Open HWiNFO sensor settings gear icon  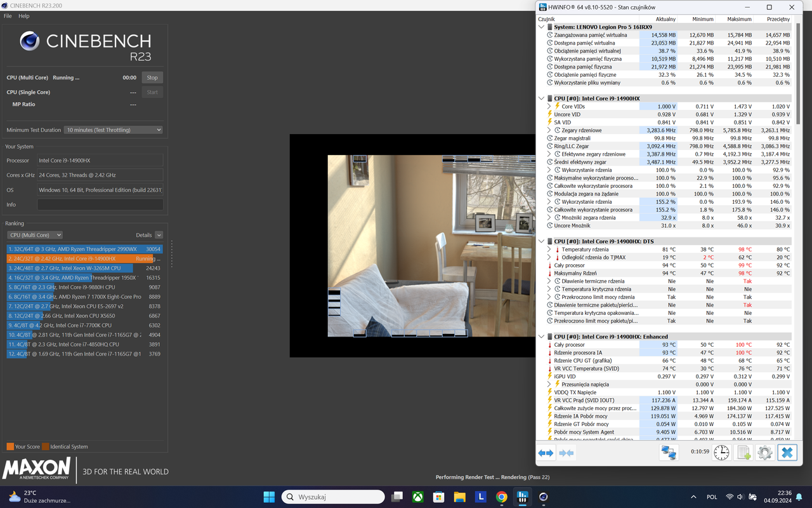(765, 452)
